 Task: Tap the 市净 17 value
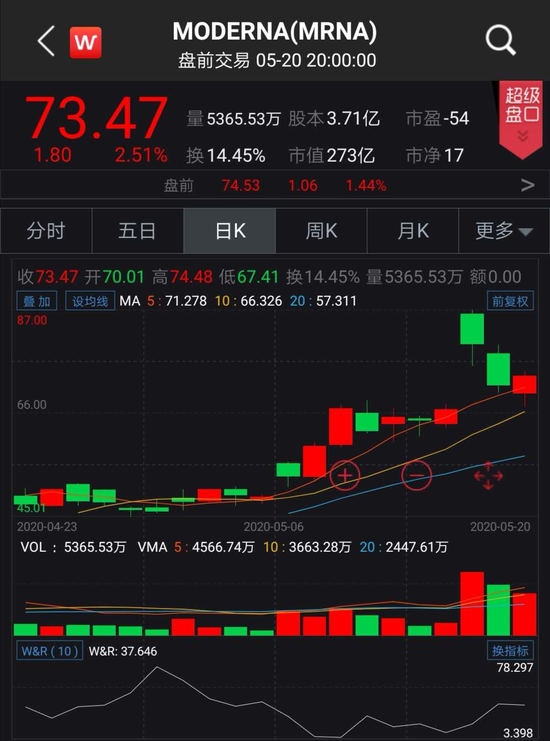(x=435, y=155)
